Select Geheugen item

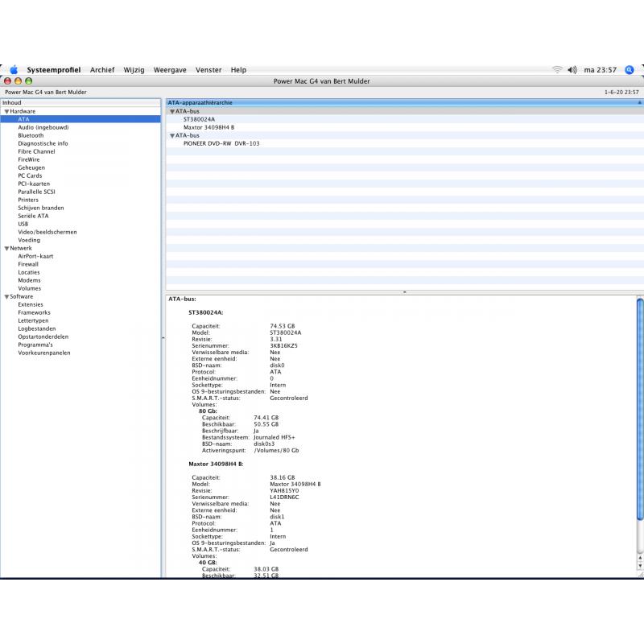click(x=31, y=167)
